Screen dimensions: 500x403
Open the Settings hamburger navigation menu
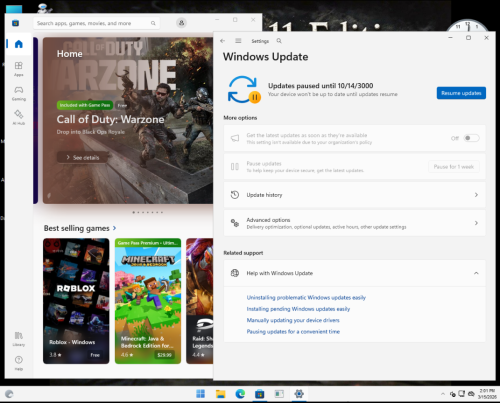point(238,41)
